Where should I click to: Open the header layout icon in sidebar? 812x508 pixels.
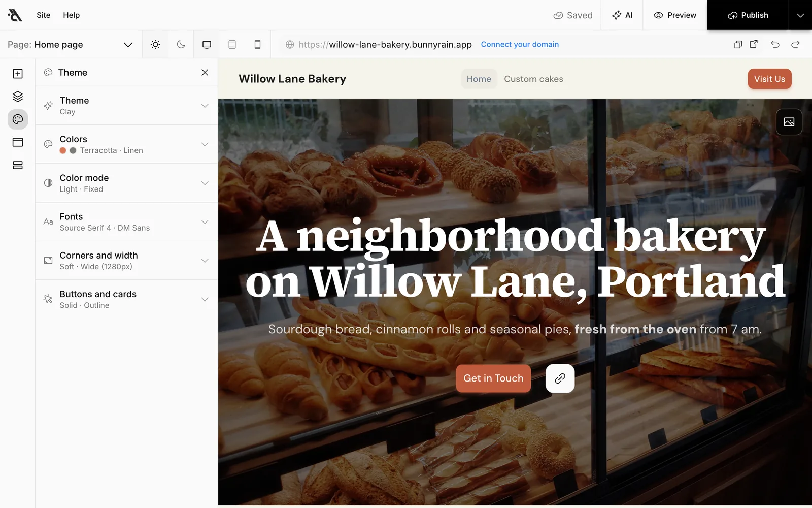[18, 142]
